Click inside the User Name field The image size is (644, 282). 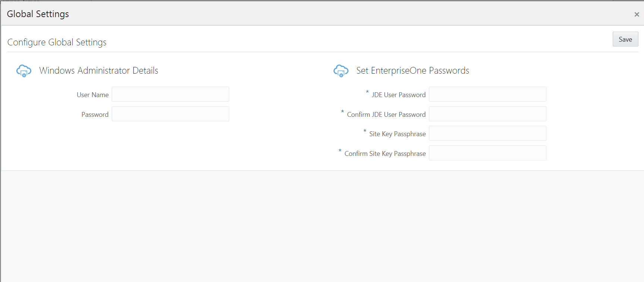(x=170, y=94)
